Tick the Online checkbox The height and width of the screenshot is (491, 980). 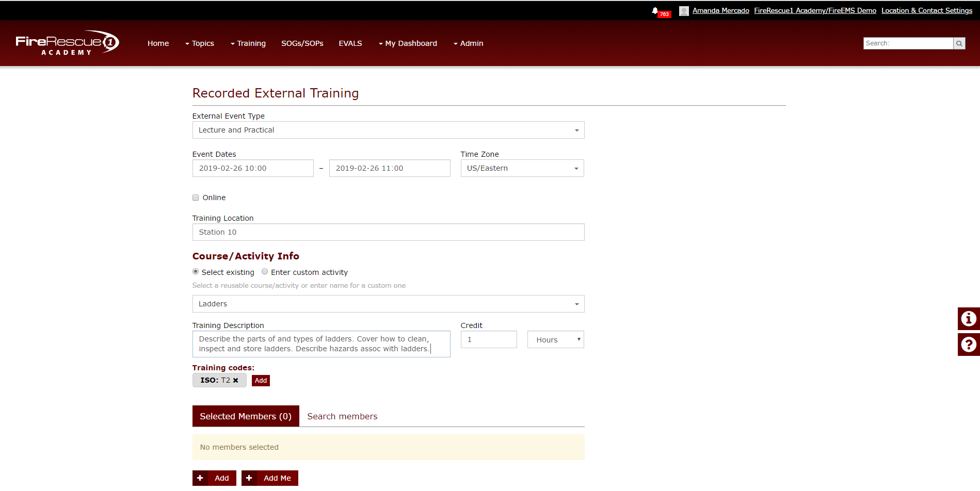coord(196,198)
